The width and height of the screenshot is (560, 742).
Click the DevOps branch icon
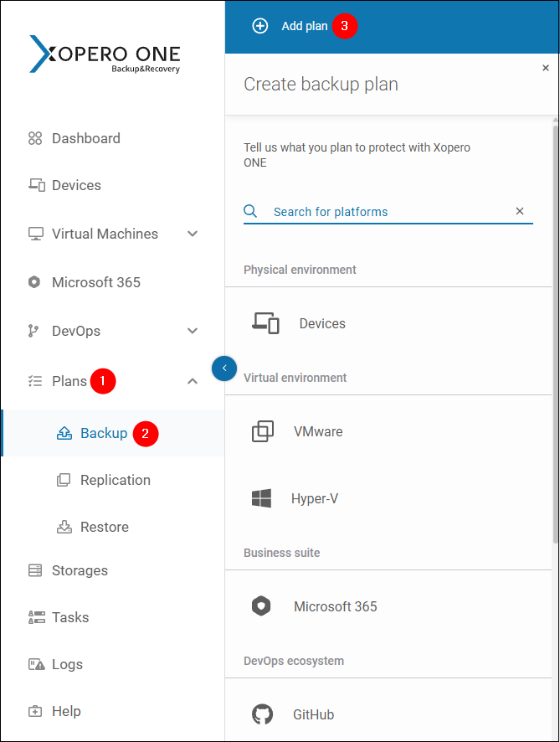[33, 331]
